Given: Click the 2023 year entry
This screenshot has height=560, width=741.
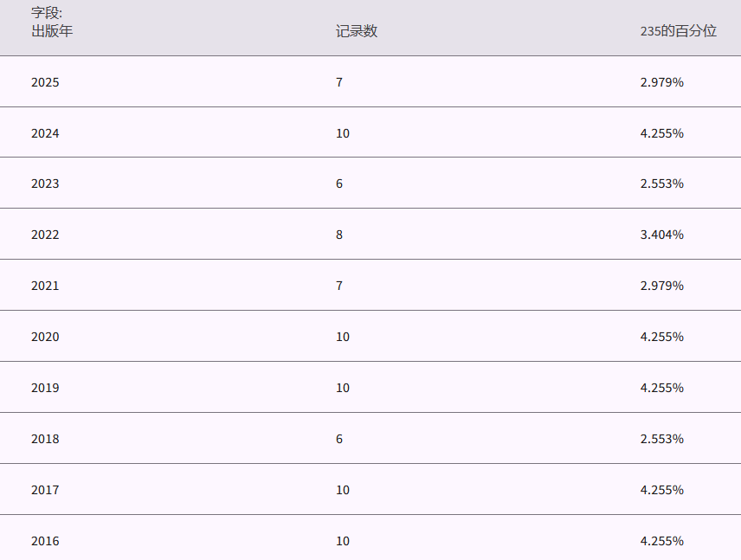Looking at the screenshot, I should [45, 183].
